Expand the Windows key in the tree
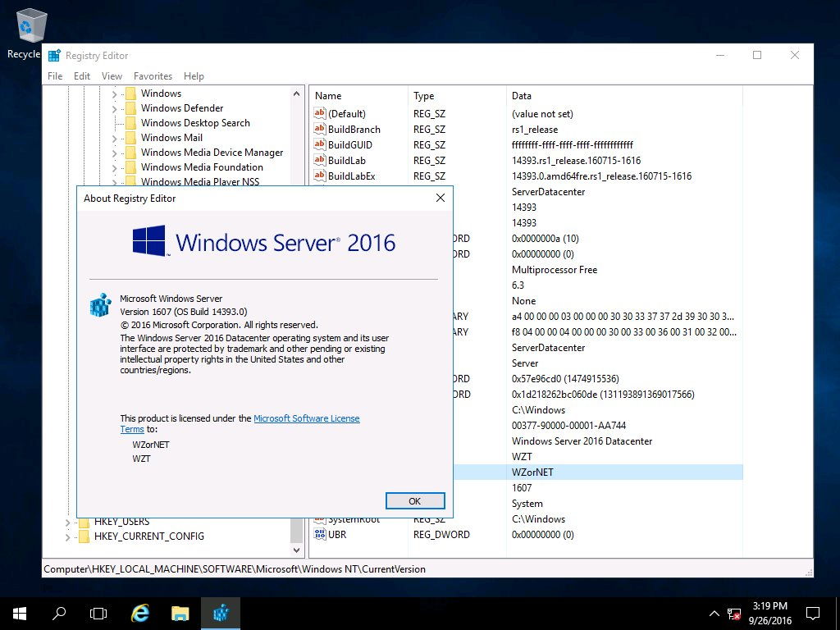This screenshot has width=840, height=630. pos(114,94)
